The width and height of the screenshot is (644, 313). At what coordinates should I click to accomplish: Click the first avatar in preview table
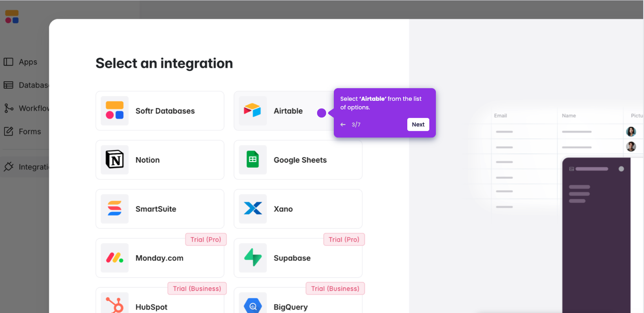point(631,131)
